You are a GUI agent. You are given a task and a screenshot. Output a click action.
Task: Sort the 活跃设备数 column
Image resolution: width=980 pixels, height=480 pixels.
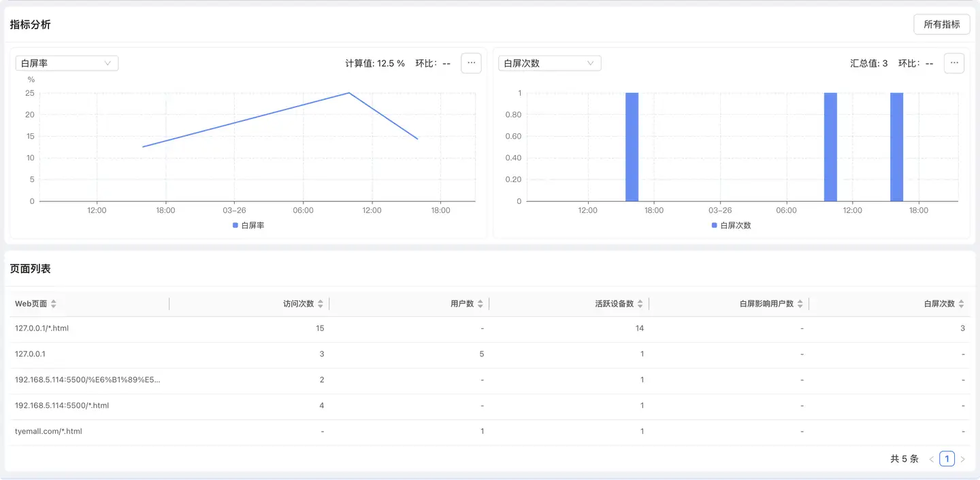coord(640,303)
